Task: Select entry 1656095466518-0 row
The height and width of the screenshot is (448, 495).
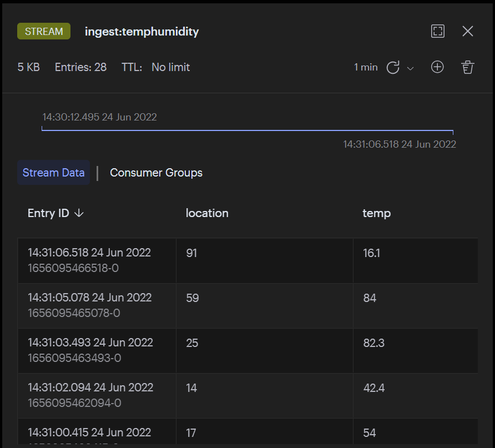Action: pyautogui.click(x=97, y=260)
